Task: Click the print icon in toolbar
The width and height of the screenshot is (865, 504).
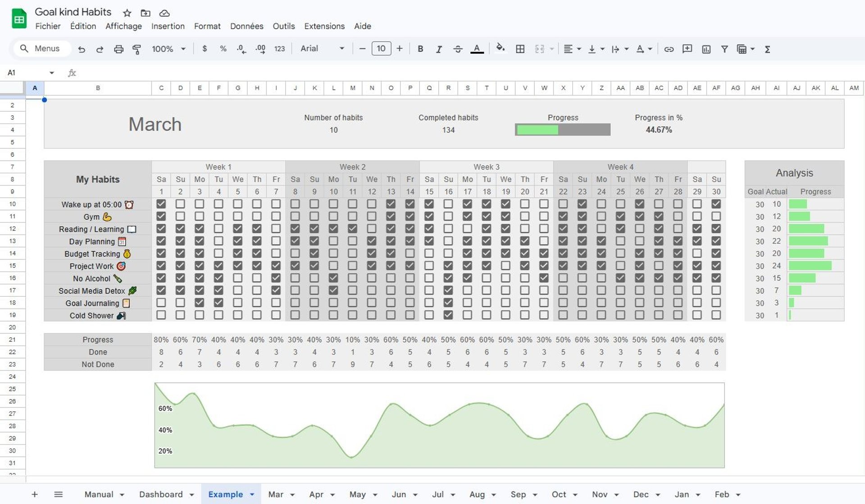Action: click(x=118, y=49)
